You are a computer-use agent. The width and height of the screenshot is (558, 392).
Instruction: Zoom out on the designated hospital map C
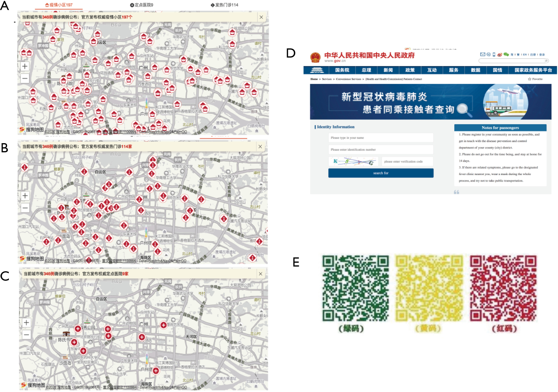(26, 335)
